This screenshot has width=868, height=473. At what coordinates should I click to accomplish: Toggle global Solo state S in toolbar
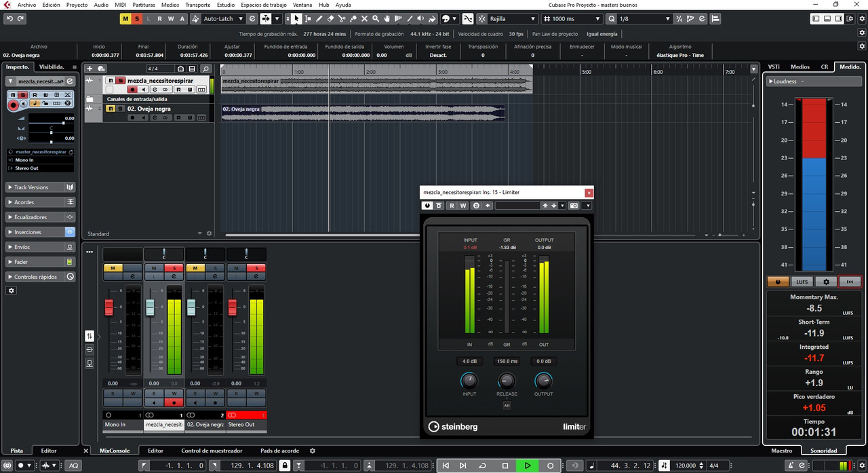(137, 18)
